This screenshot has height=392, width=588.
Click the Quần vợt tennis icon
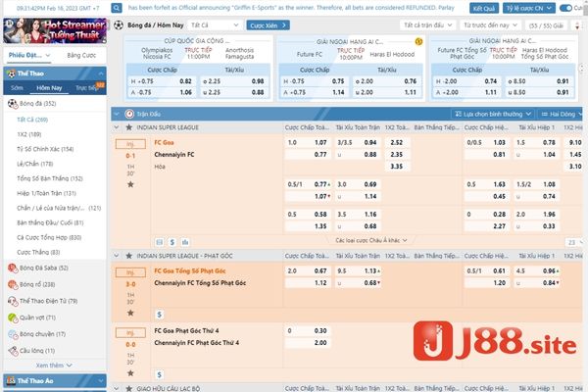(x=12, y=318)
